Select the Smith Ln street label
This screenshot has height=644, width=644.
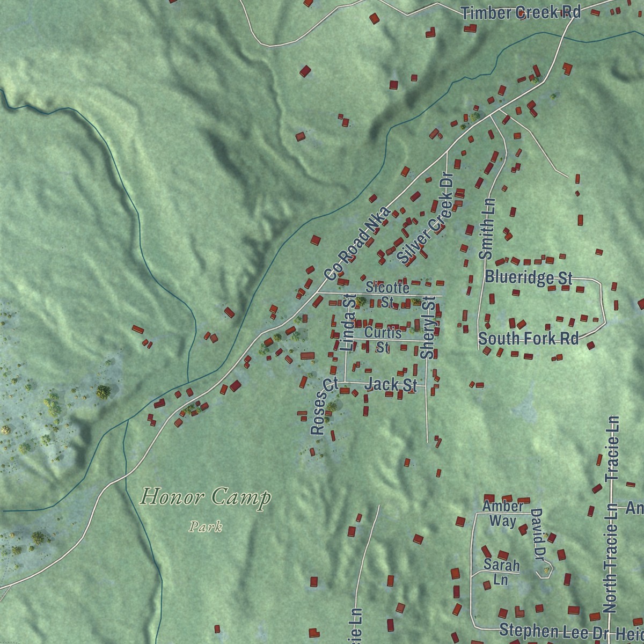click(486, 228)
